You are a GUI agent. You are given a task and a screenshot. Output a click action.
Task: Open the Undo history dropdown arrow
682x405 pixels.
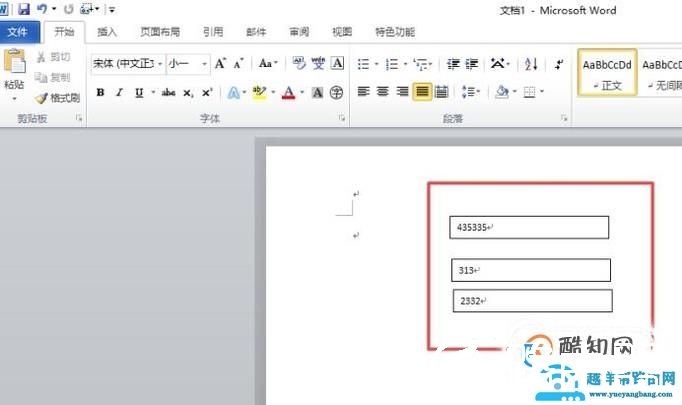54,9
